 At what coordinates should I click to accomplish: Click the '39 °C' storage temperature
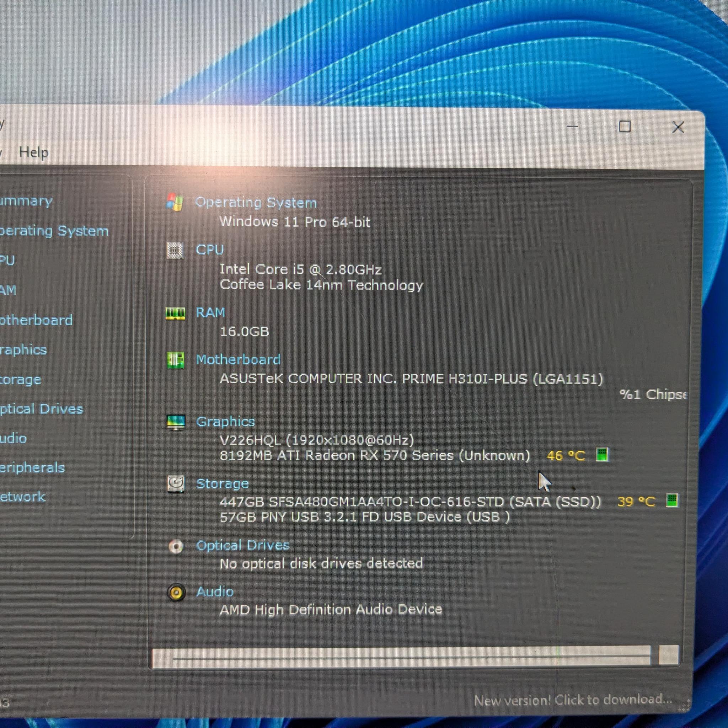636,502
